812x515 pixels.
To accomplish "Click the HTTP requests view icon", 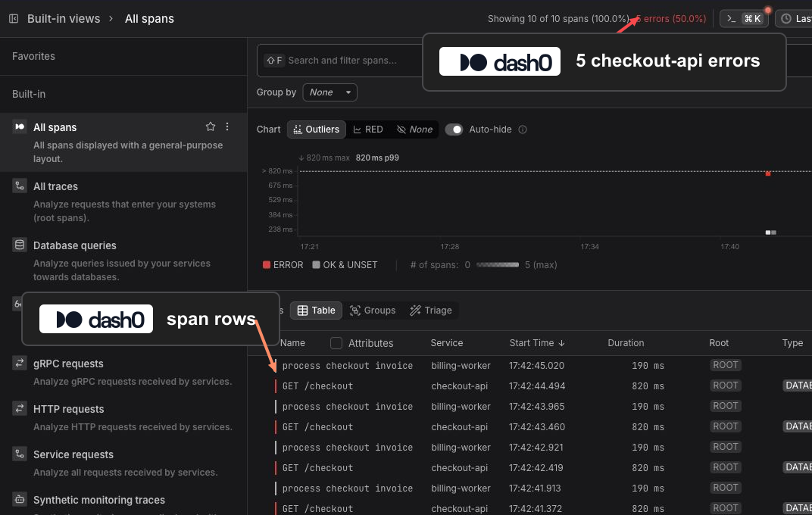I will coord(20,408).
